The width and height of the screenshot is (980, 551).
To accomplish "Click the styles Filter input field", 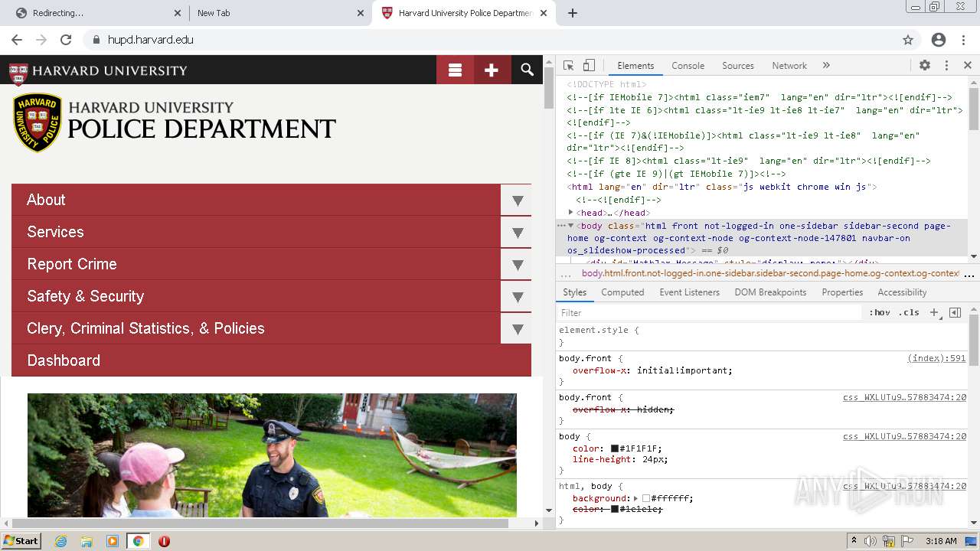I will click(x=709, y=312).
